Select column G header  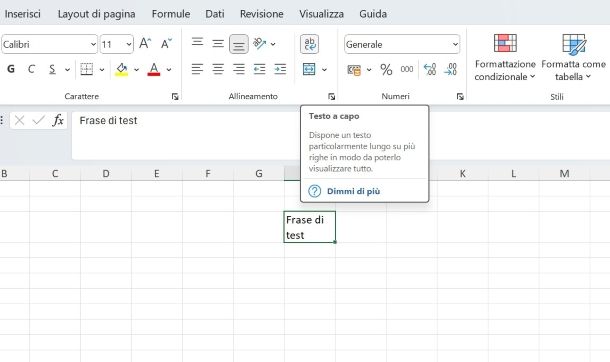click(259, 173)
